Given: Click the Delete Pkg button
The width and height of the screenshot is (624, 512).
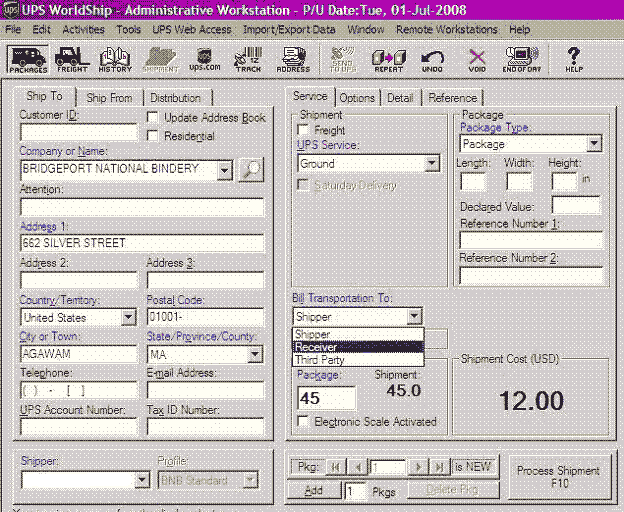Looking at the screenshot, I should pos(453,490).
